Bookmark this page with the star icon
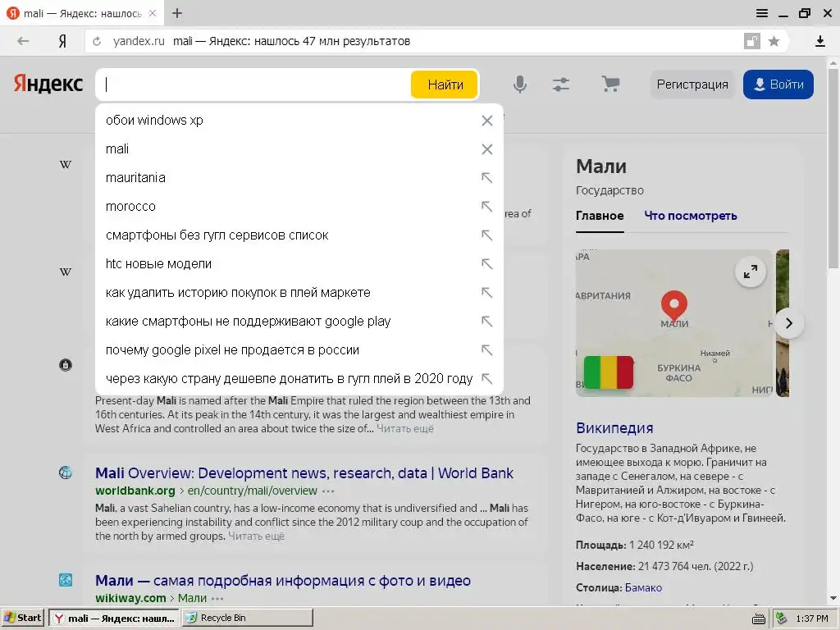Image resolution: width=840 pixels, height=630 pixels. tap(774, 41)
